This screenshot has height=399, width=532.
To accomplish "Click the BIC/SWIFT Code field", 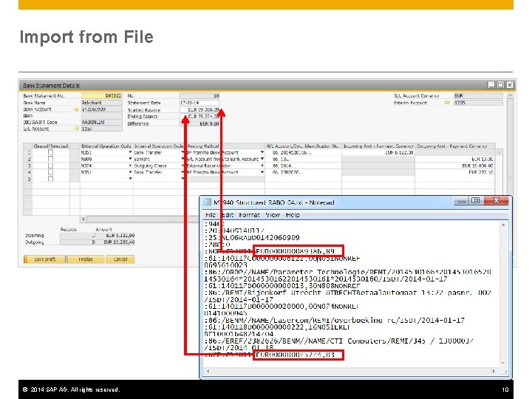I will (102, 122).
